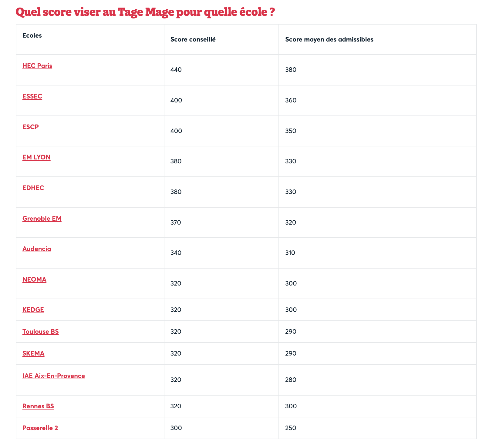Viewport: 489px width, 448px height.
Task: Open the KEDGE school link
Action: click(33, 310)
